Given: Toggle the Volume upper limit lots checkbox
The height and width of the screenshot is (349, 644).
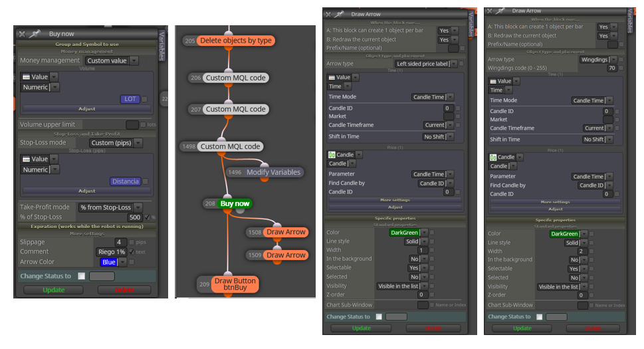Looking at the screenshot, I should (142, 124).
